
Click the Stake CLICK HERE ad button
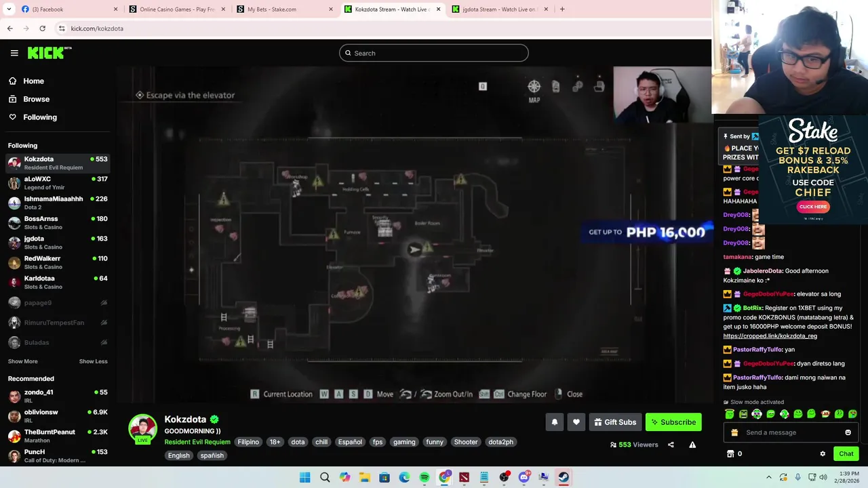812,207
